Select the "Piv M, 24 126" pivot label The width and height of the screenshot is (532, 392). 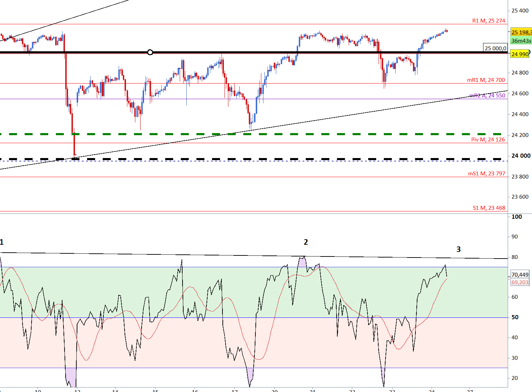[488, 140]
